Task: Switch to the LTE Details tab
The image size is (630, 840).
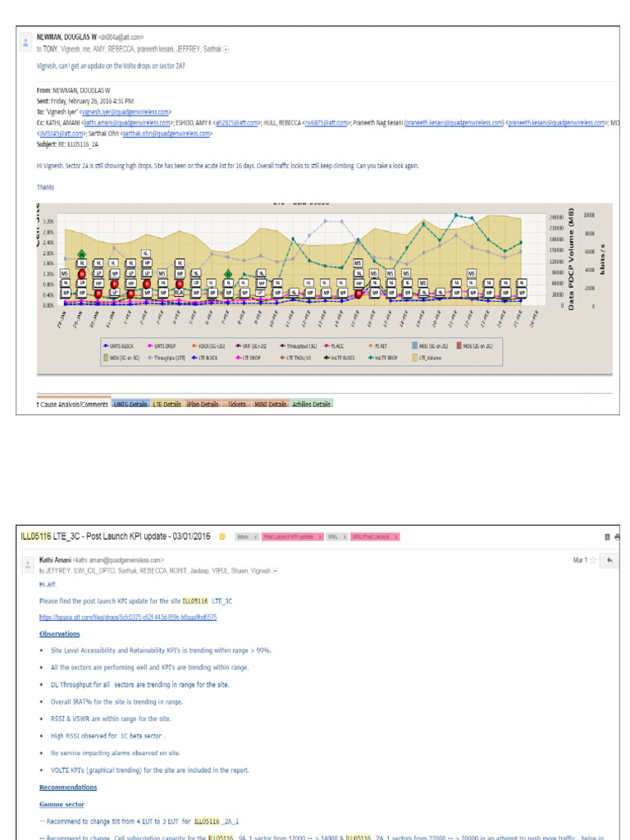Action: (167, 404)
